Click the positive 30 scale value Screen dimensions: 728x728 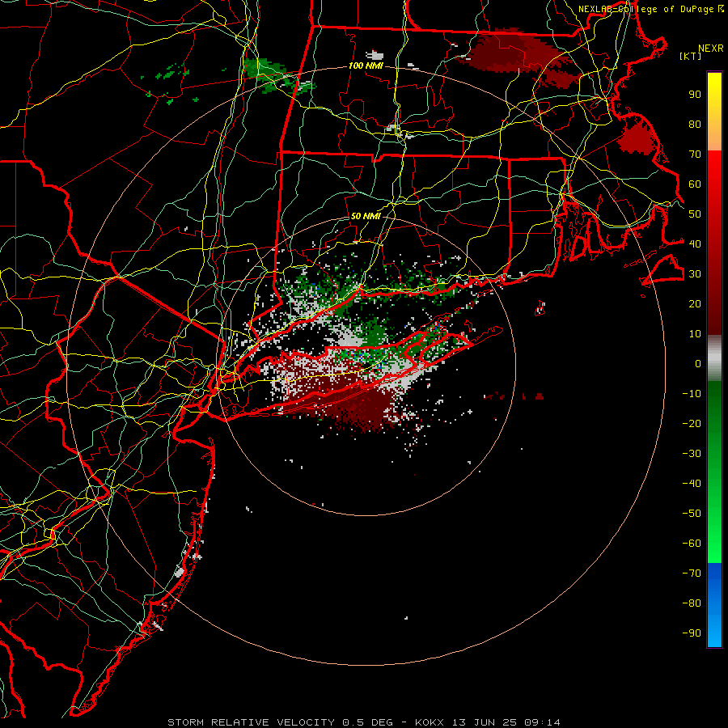click(695, 274)
